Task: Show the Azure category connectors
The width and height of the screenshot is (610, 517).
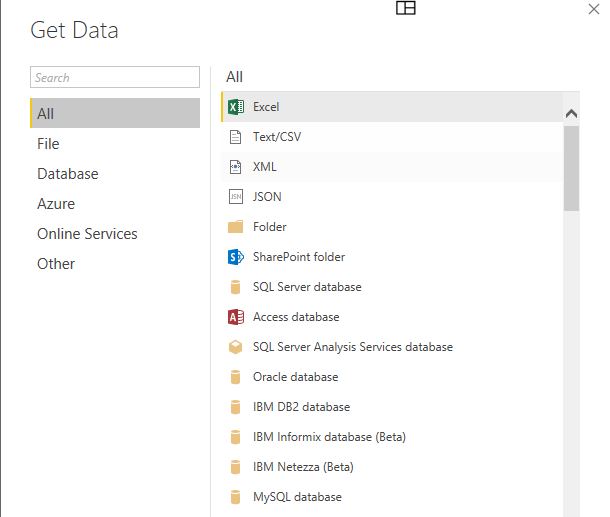Action: pos(56,204)
